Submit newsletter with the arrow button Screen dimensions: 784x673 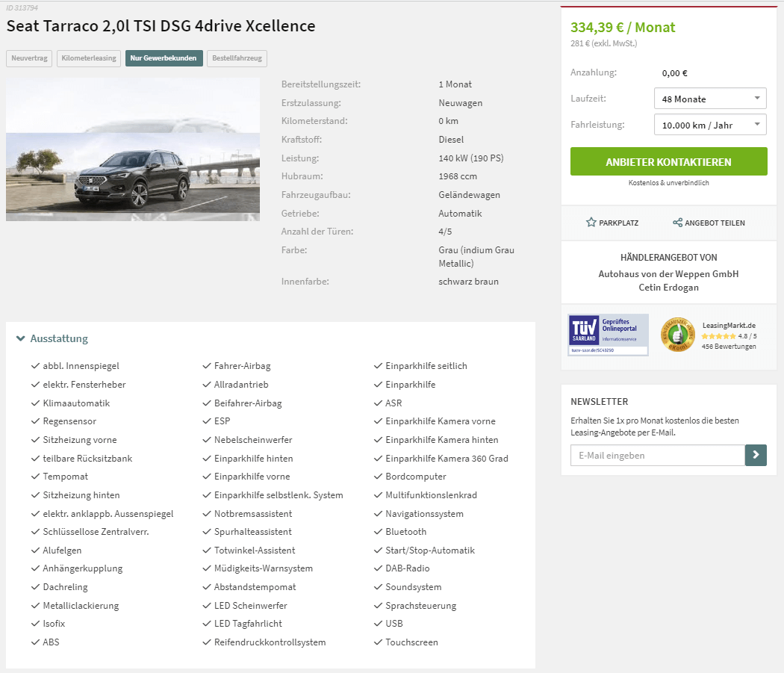(x=756, y=456)
